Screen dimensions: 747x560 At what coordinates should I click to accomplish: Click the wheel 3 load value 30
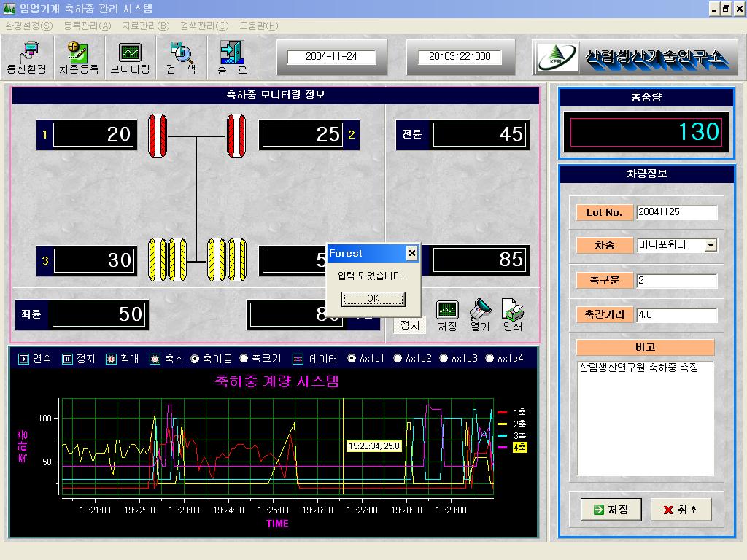(94, 260)
